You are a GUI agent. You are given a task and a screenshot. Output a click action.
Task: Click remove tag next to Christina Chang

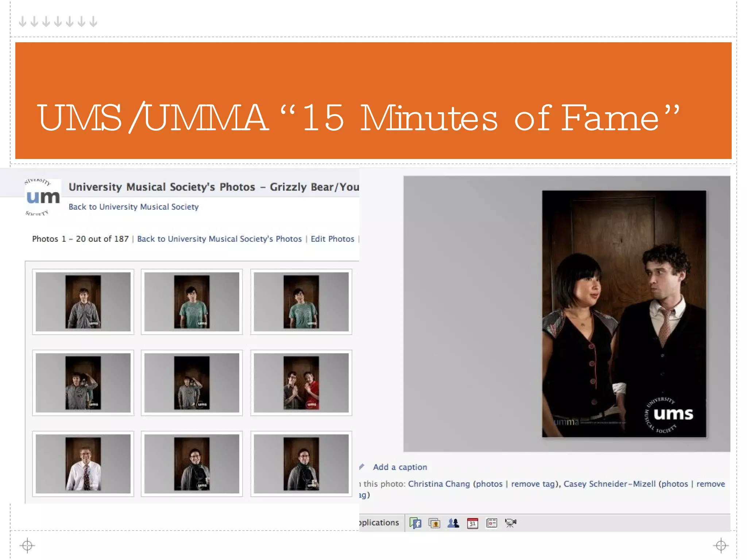[x=533, y=484]
